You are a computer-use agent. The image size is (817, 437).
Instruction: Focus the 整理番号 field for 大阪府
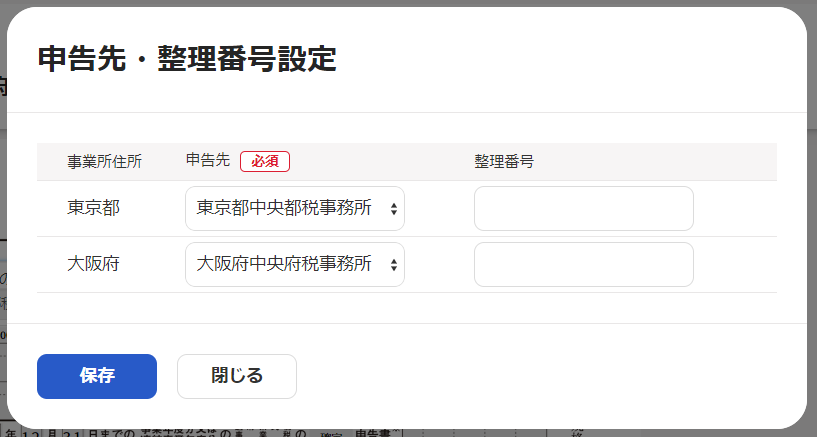584,264
